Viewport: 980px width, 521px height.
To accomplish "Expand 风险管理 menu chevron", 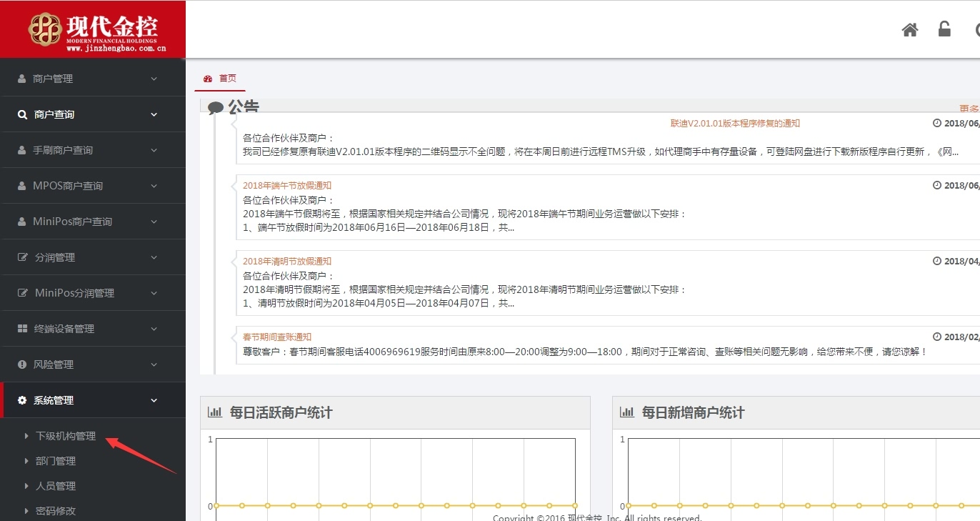I will pyautogui.click(x=154, y=364).
